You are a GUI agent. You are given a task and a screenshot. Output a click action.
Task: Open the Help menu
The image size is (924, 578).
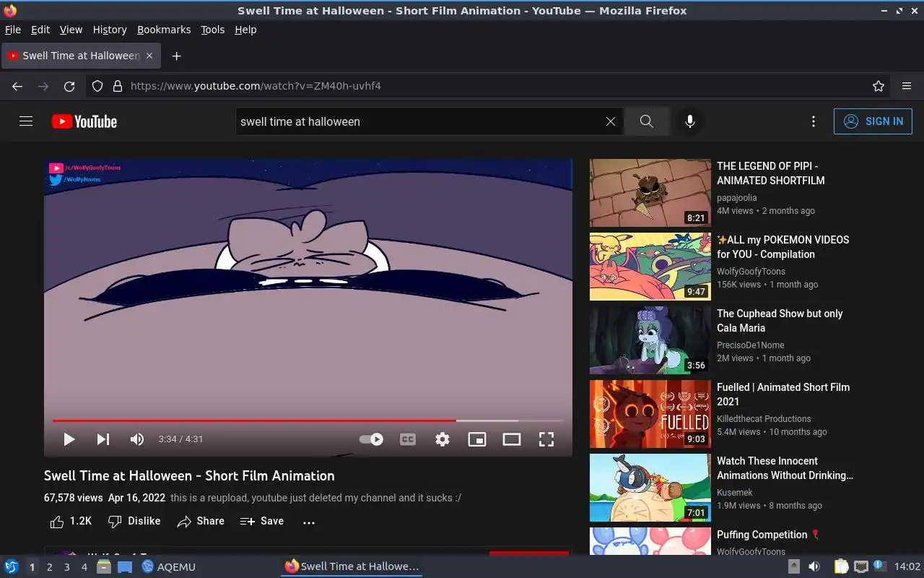(245, 30)
